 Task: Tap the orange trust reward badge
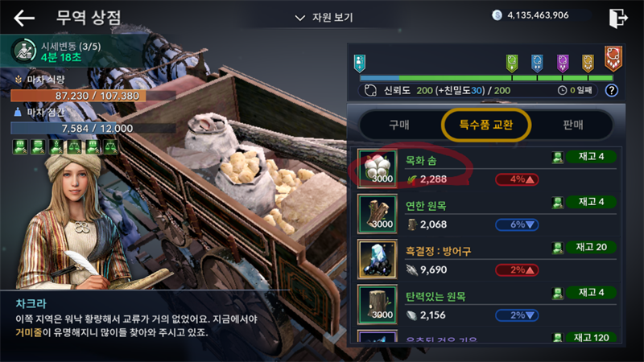point(613,58)
